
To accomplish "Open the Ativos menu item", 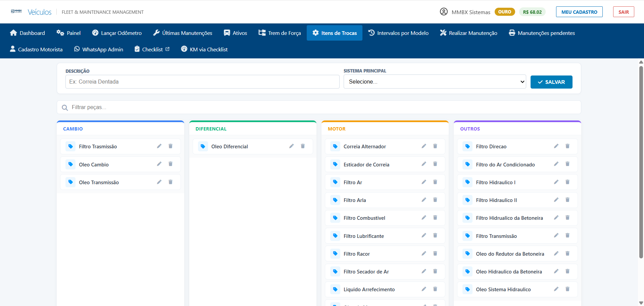I will pyautogui.click(x=235, y=33).
